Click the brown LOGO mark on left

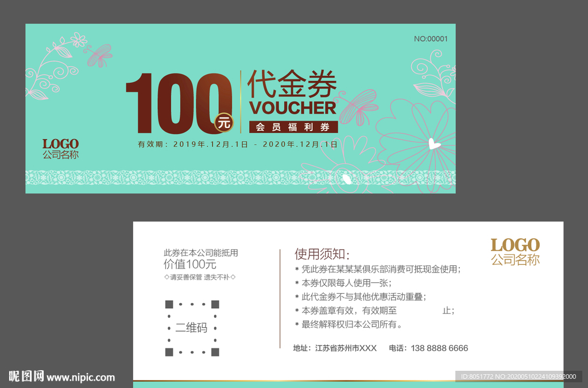pos(60,143)
